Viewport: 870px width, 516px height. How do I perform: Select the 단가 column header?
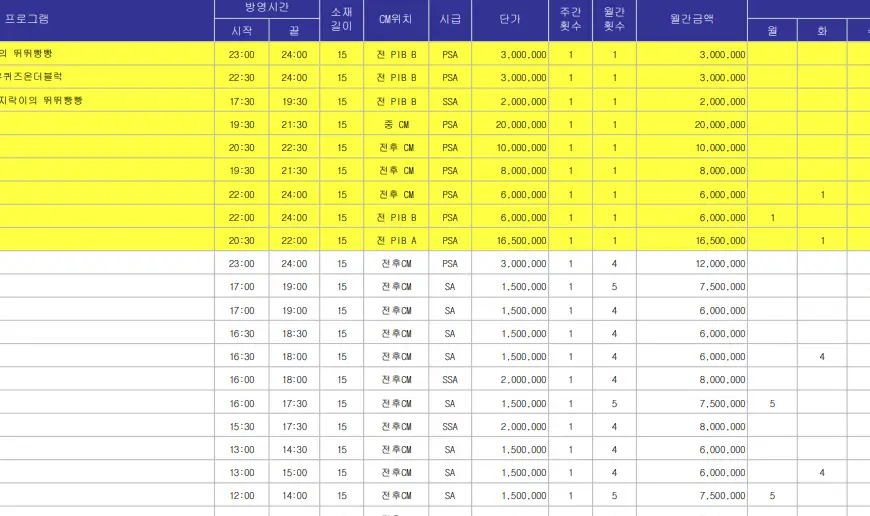(510, 19)
